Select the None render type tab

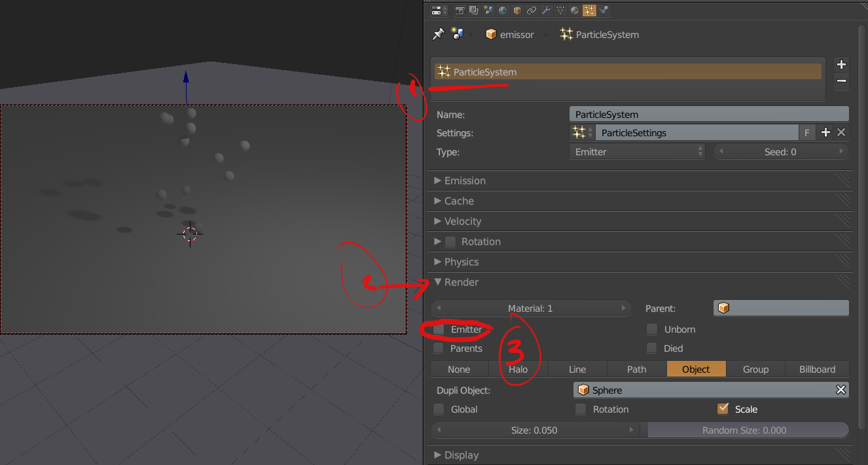[x=459, y=369]
